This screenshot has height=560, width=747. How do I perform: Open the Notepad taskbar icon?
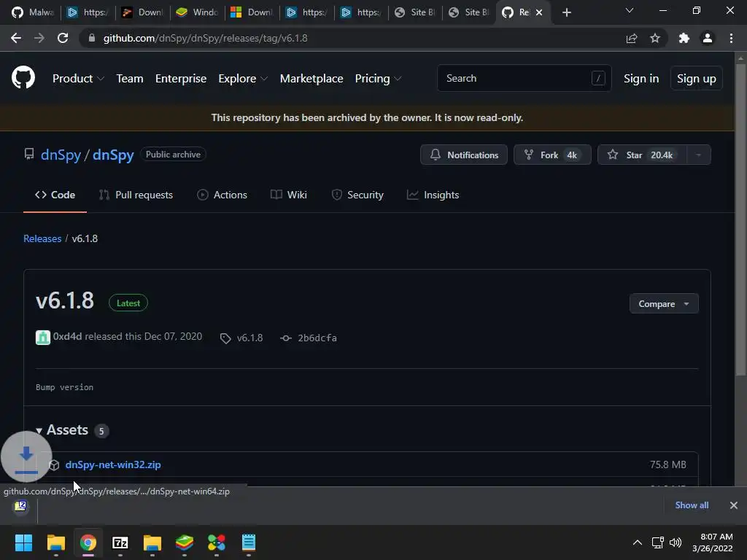(249, 542)
